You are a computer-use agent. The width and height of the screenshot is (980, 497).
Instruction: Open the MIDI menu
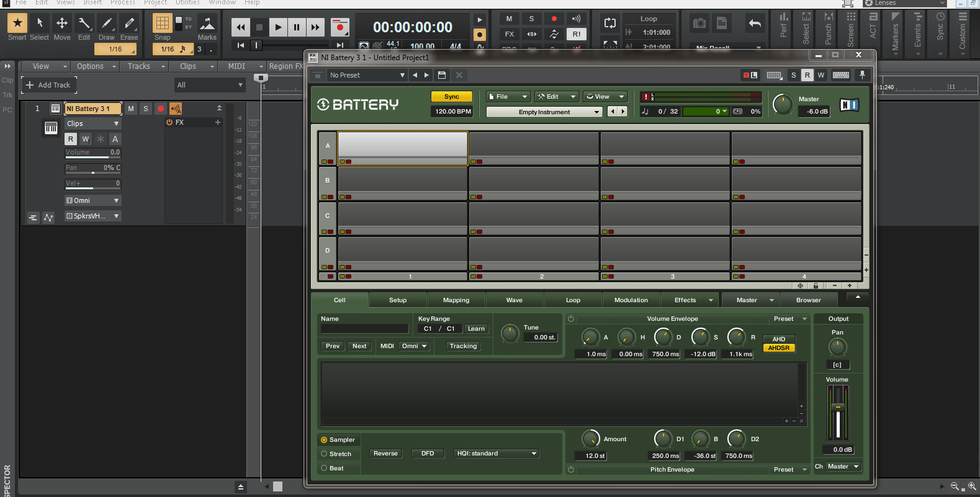pyautogui.click(x=243, y=66)
